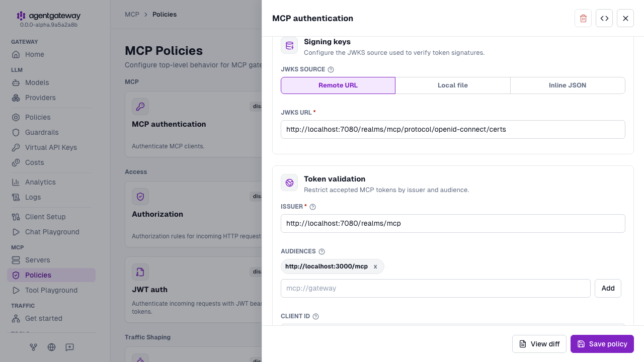Go to Home in sidebar
Viewport: 644px width, 362px height.
(51, 54)
